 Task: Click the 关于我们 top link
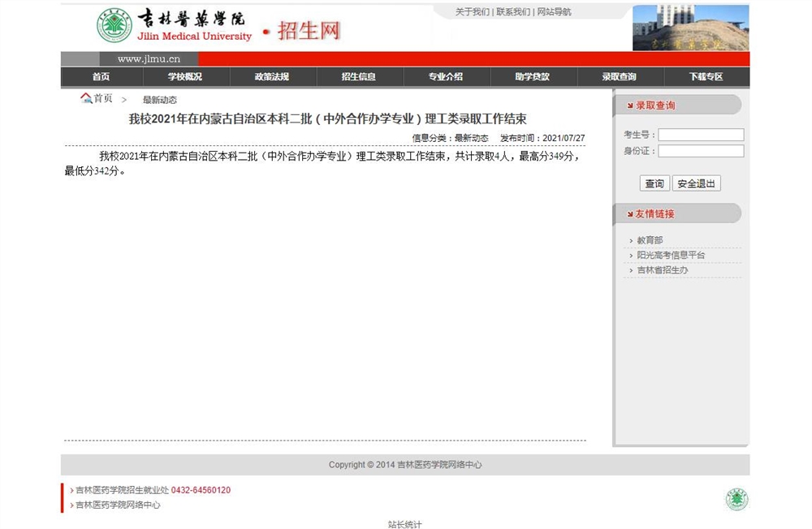tap(472, 12)
